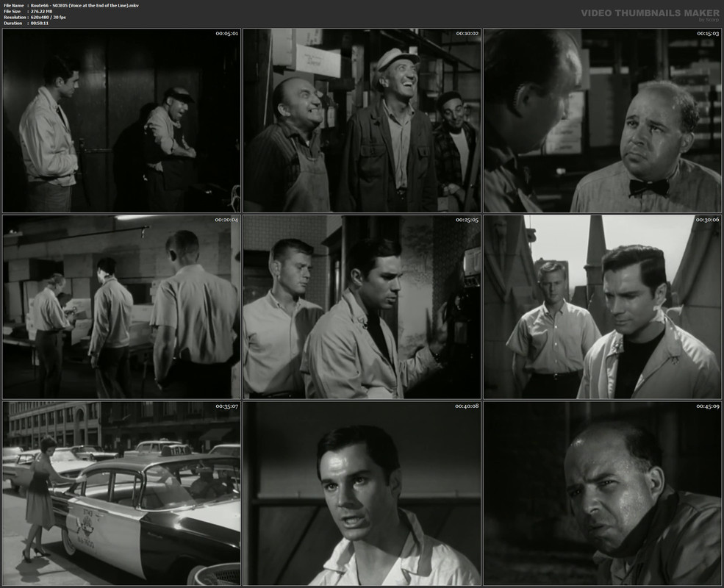Click the timestamp 00:10:02

(467, 34)
